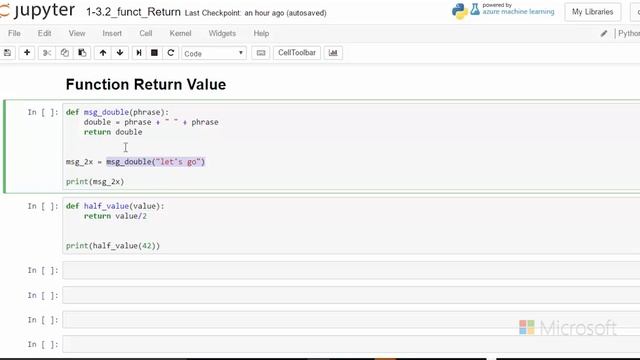
Task: Copy selected cells icon
Action: (x=64, y=53)
